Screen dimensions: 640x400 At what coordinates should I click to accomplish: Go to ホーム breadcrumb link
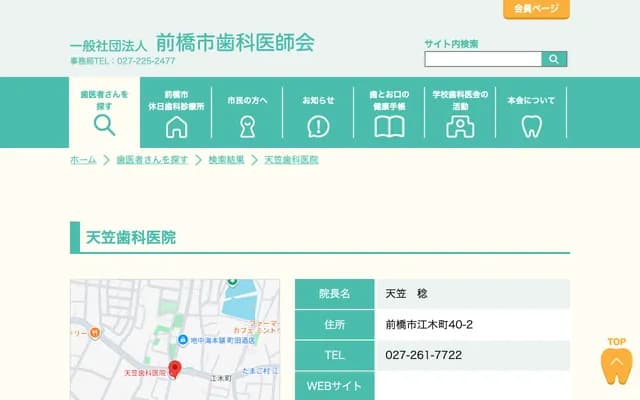83,160
